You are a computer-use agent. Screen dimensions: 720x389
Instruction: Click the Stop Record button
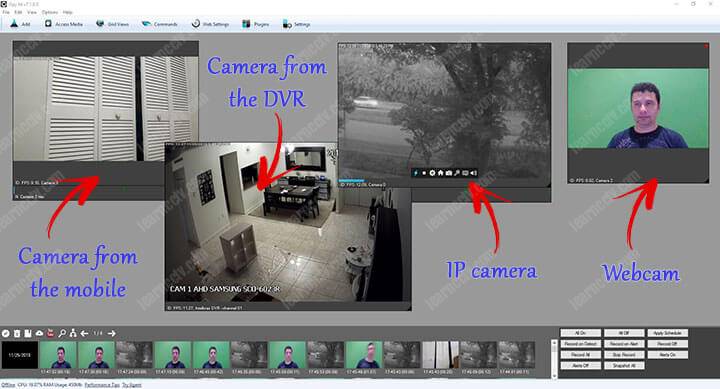click(x=624, y=355)
